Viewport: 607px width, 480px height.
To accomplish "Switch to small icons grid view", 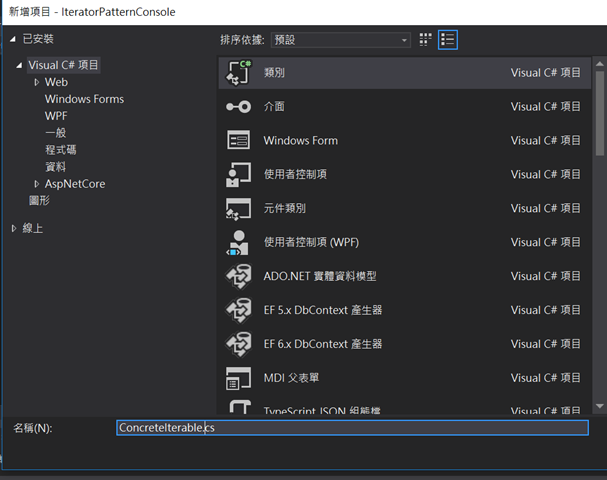I will [425, 39].
